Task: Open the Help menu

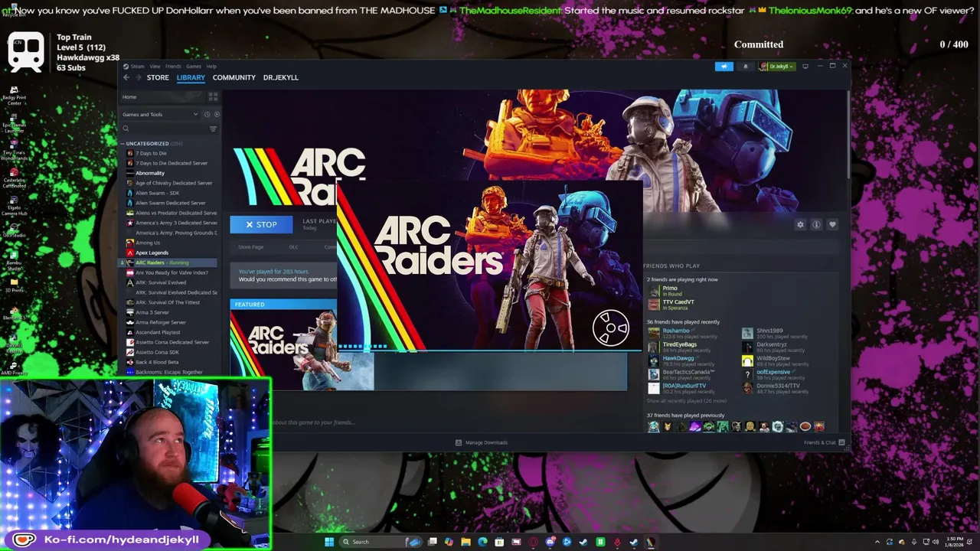Action: coord(211,67)
